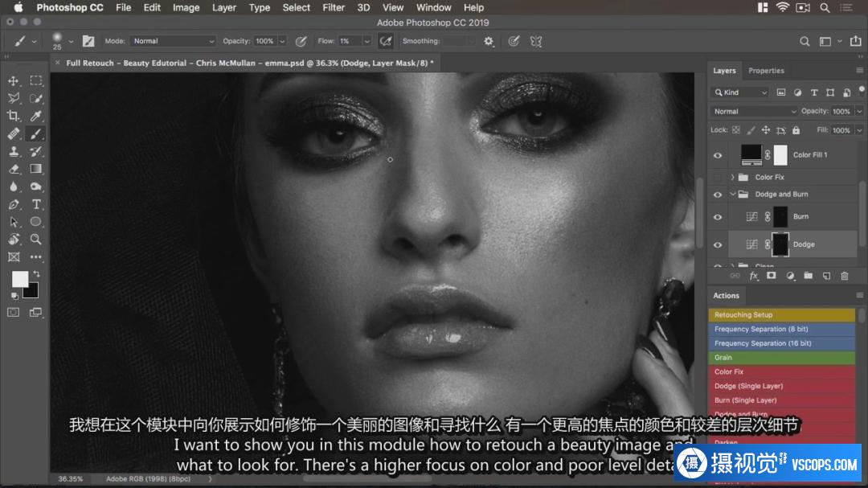The image size is (868, 488).
Task: Hide the Dodge and Burn group
Action: pyautogui.click(x=718, y=195)
